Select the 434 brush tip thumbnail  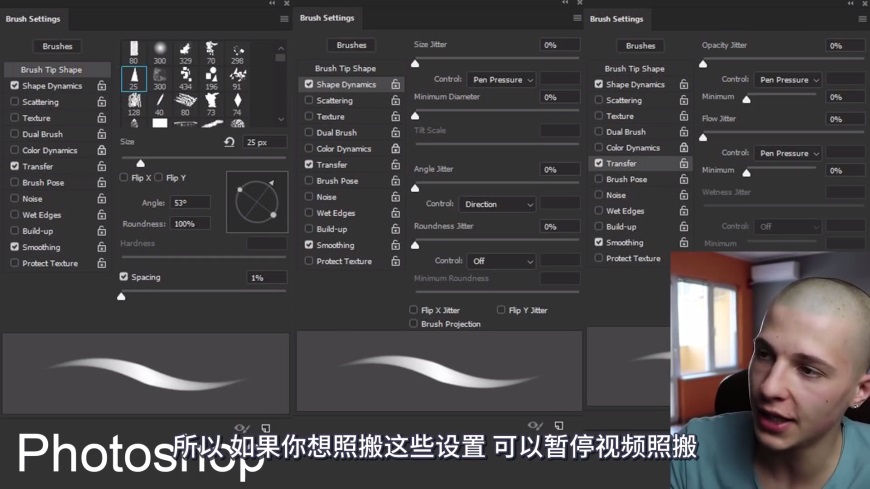(185, 79)
